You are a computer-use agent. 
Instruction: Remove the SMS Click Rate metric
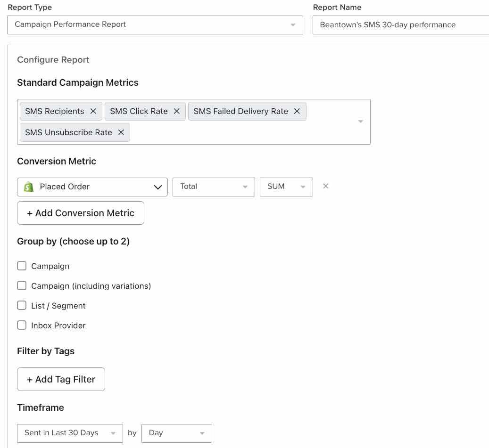point(176,111)
